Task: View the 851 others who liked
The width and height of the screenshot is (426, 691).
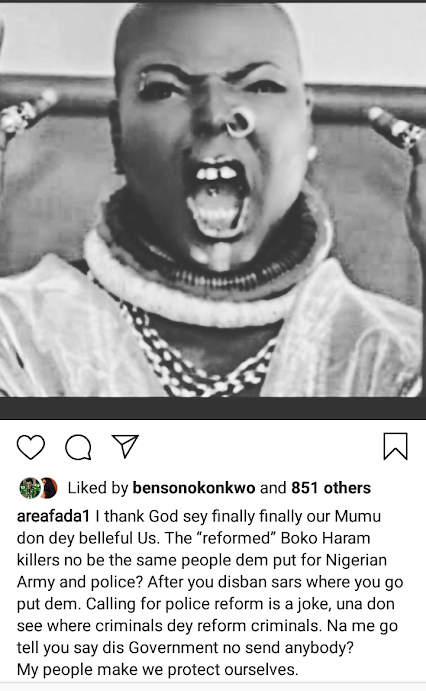Action: pyautogui.click(x=331, y=488)
